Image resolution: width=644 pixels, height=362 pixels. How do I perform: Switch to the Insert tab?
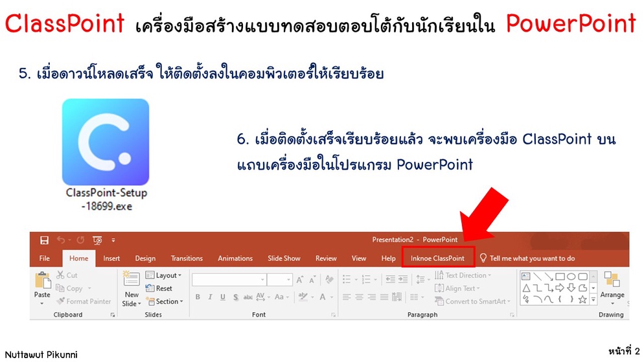(111, 258)
